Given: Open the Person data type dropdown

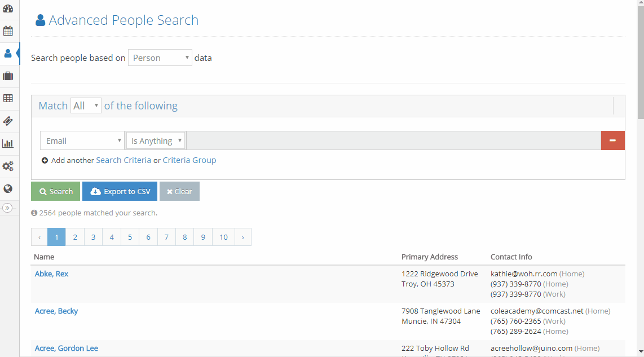Looking at the screenshot, I should click(160, 58).
